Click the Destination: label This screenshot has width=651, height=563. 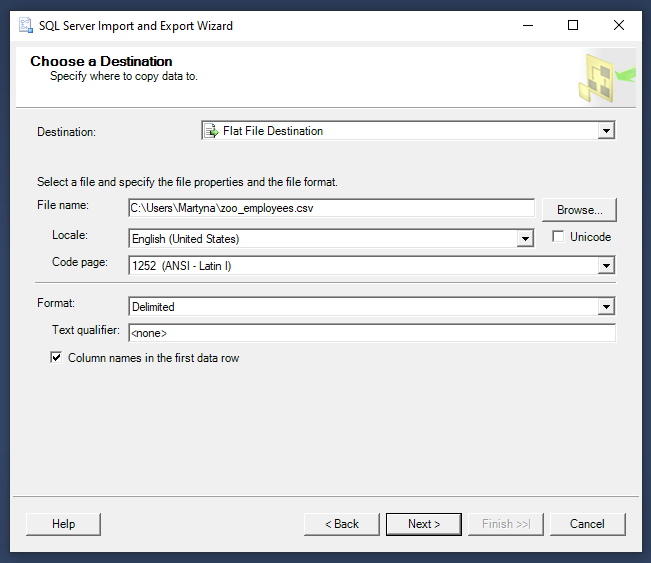tap(66, 132)
